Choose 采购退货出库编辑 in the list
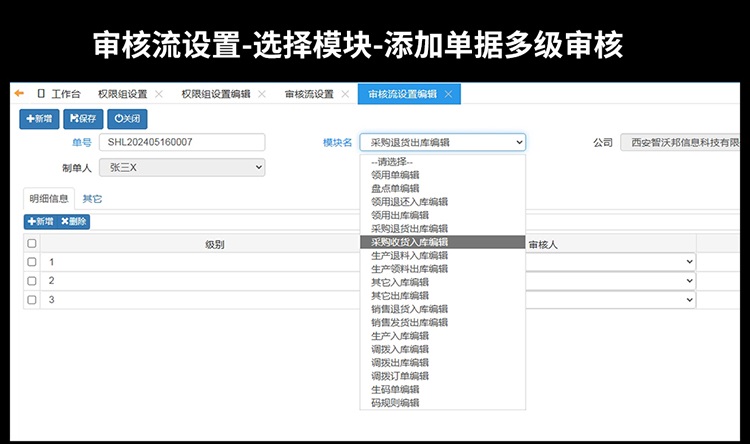750x444 pixels. 442,229
